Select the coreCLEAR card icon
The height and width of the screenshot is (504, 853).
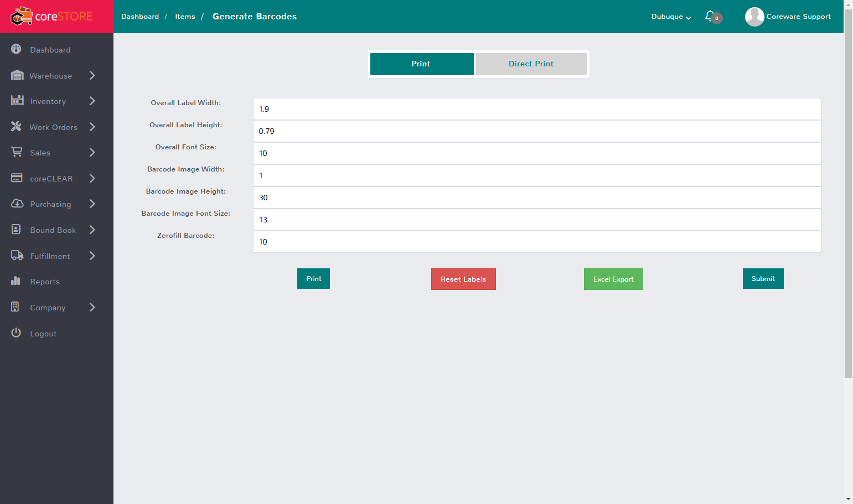click(x=17, y=178)
